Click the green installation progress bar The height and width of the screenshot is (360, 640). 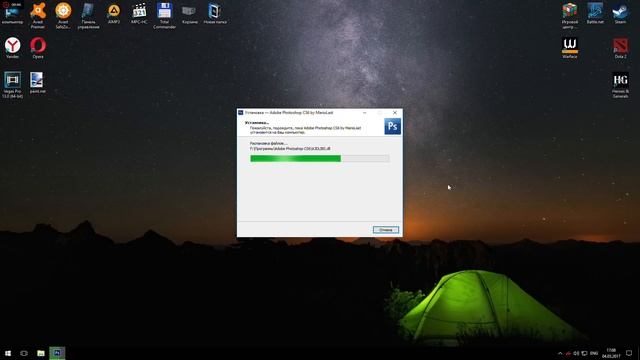click(x=320, y=158)
